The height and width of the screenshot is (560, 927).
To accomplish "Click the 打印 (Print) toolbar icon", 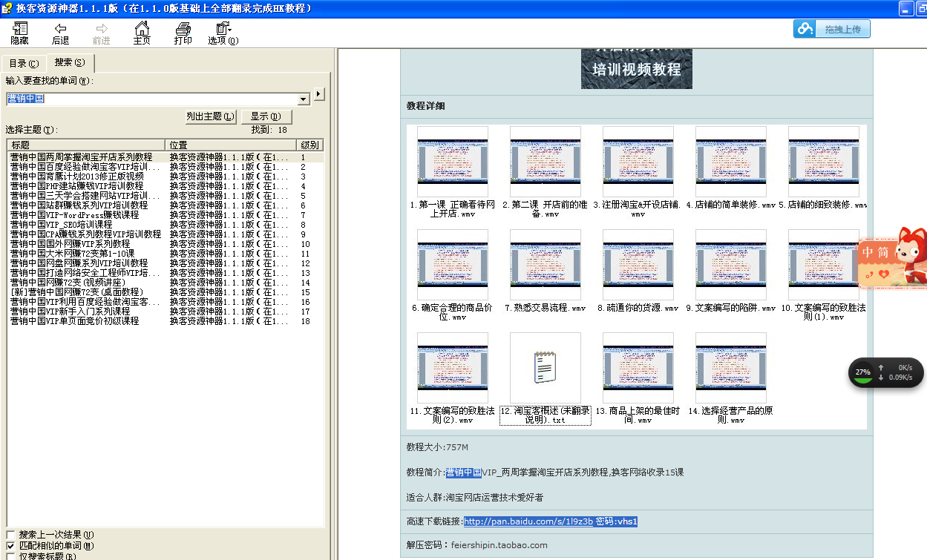I will click(x=183, y=33).
